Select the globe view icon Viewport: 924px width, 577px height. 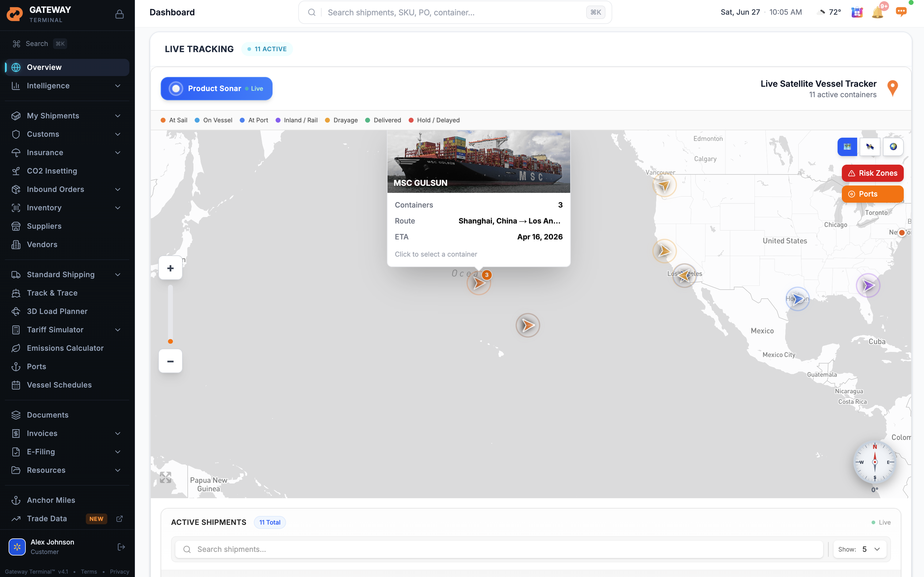(893, 147)
